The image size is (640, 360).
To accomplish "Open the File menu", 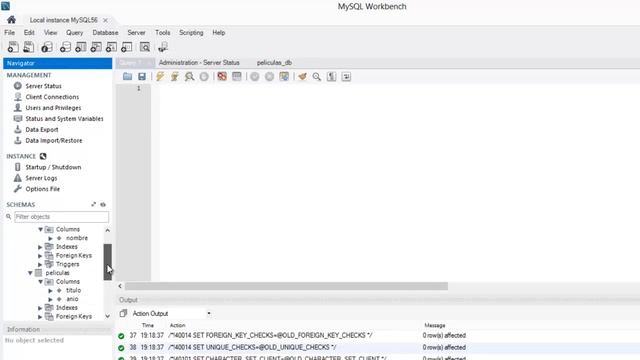I will 9,33.
